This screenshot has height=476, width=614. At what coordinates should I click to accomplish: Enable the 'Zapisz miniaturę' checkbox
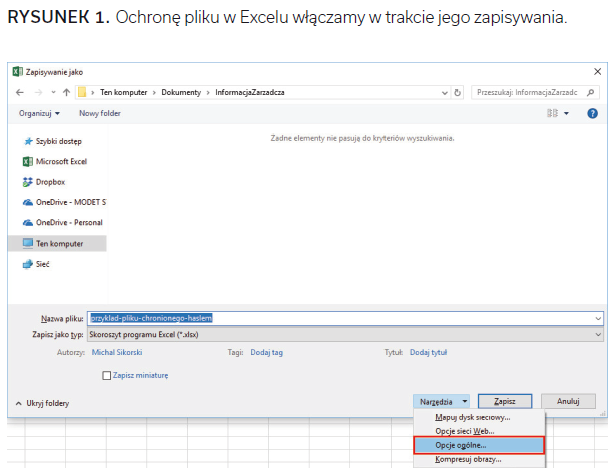coord(106,375)
